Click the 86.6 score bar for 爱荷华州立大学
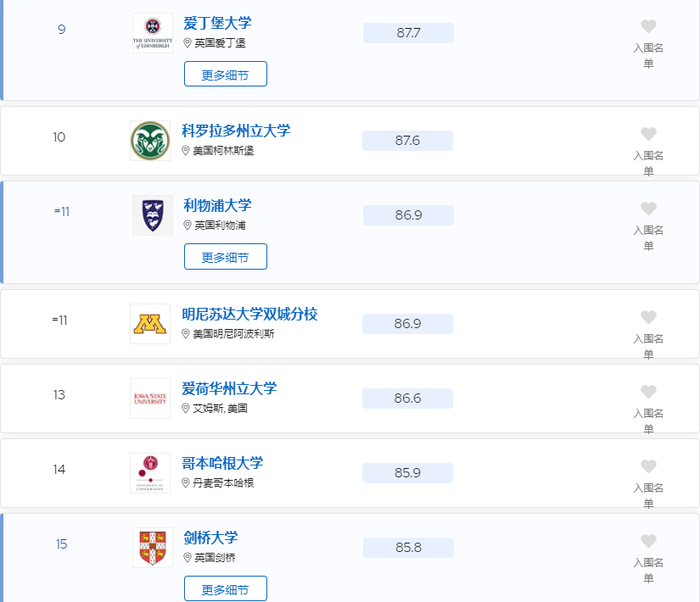Image resolution: width=700 pixels, height=602 pixels. click(x=407, y=399)
